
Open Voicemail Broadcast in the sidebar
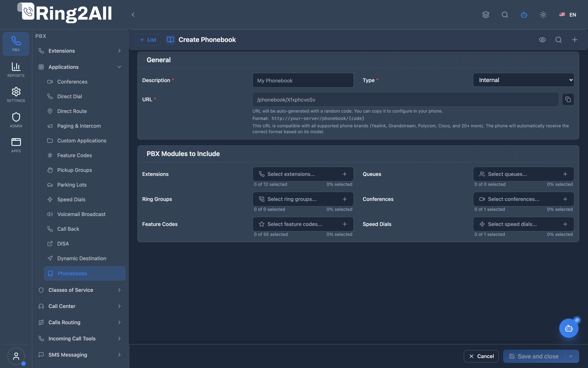(x=85, y=214)
